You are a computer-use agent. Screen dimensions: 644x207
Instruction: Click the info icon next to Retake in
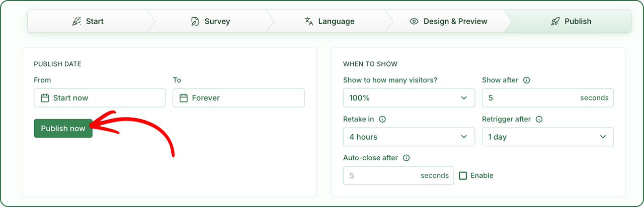tap(382, 120)
